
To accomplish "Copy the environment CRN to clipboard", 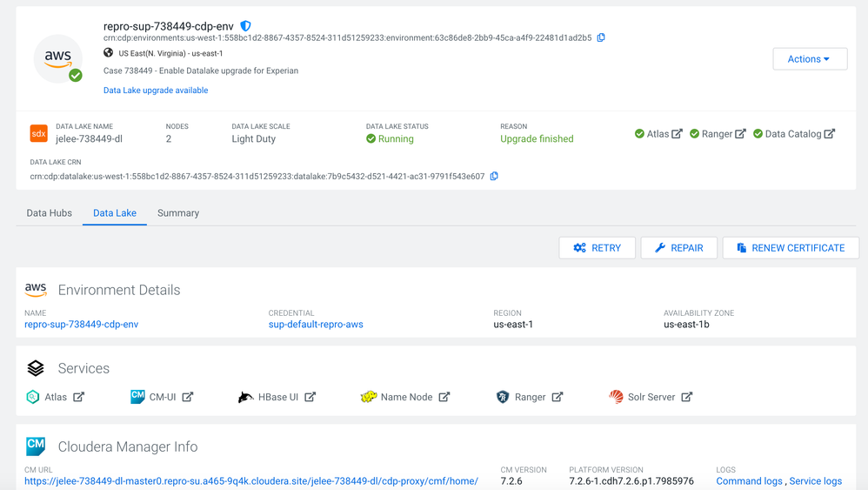I will [601, 38].
